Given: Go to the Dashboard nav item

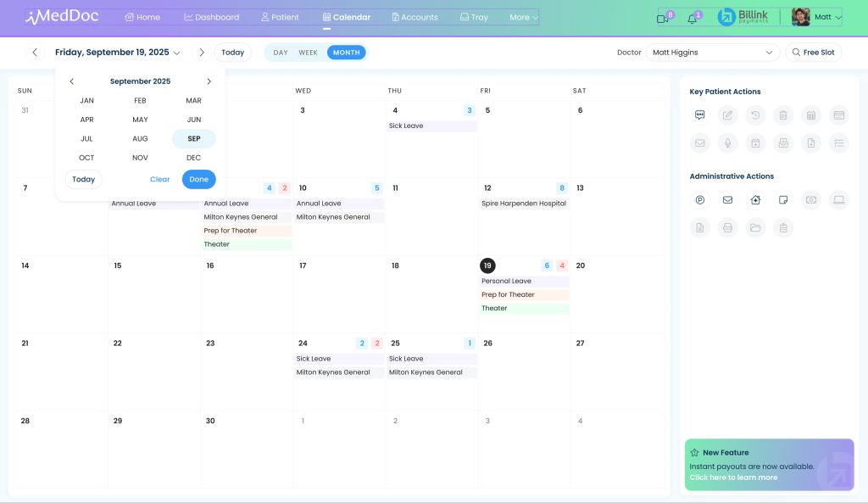Looking at the screenshot, I should (212, 16).
